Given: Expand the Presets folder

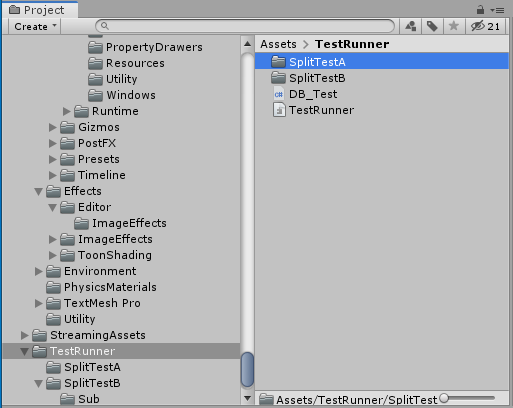Looking at the screenshot, I should click(53, 159).
